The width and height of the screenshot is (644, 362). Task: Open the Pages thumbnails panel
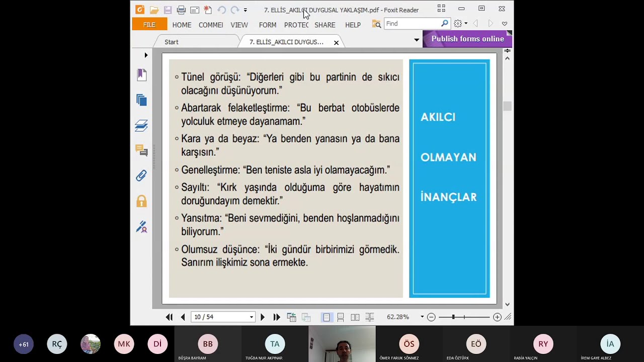[141, 100]
